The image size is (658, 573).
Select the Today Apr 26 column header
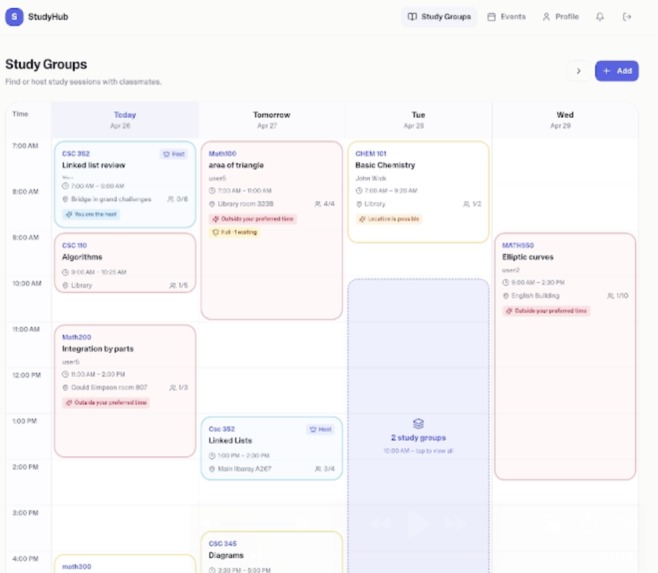[125, 120]
